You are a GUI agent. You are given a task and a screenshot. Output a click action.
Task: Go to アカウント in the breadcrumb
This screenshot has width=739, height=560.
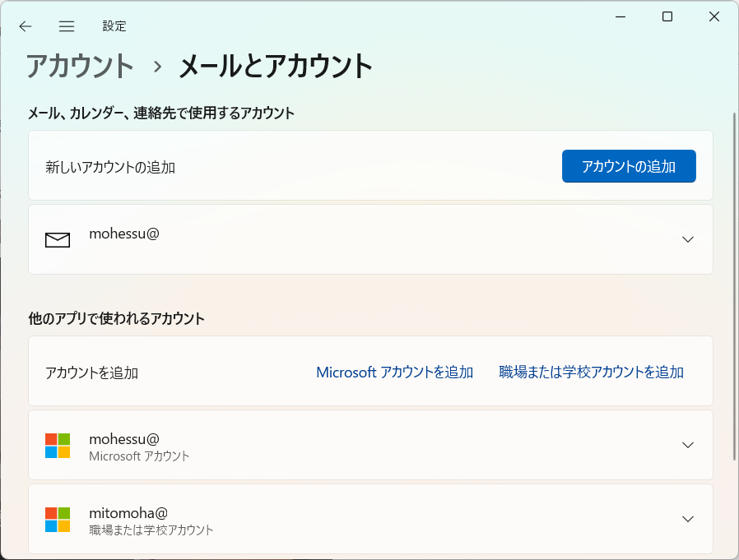pyautogui.click(x=80, y=66)
